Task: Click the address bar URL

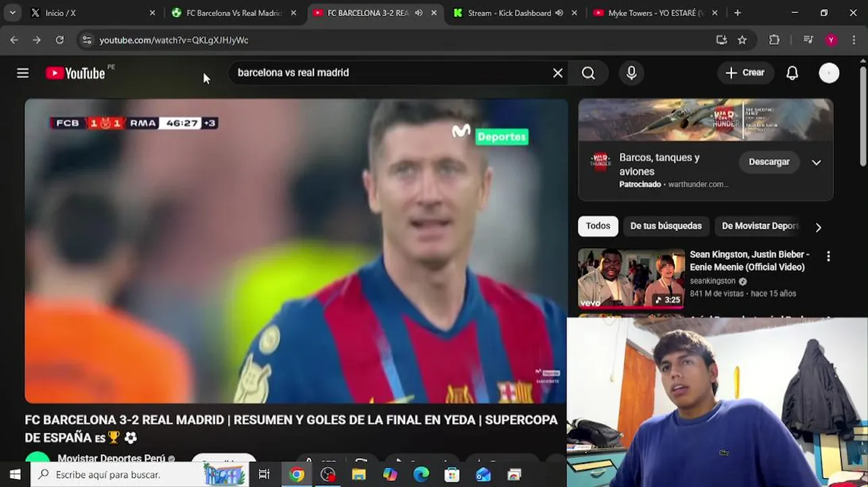Action: pyautogui.click(x=174, y=40)
